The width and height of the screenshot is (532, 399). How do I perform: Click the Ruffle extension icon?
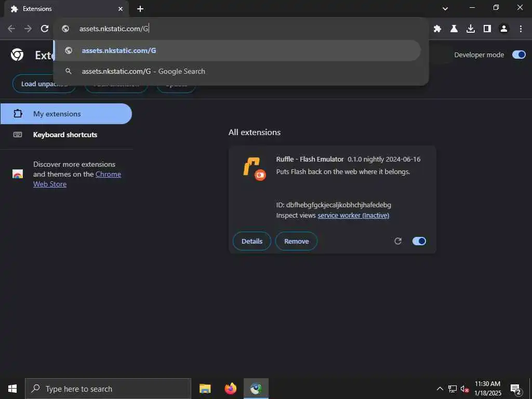pos(254,169)
